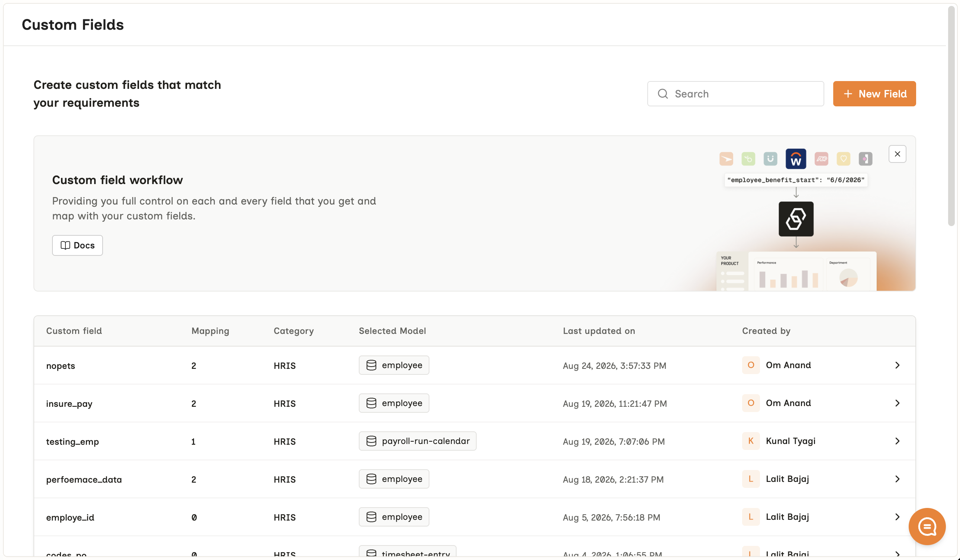Image resolution: width=960 pixels, height=560 pixels.
Task: Click the employee model tag in perfoemace_data row
Action: [394, 479]
